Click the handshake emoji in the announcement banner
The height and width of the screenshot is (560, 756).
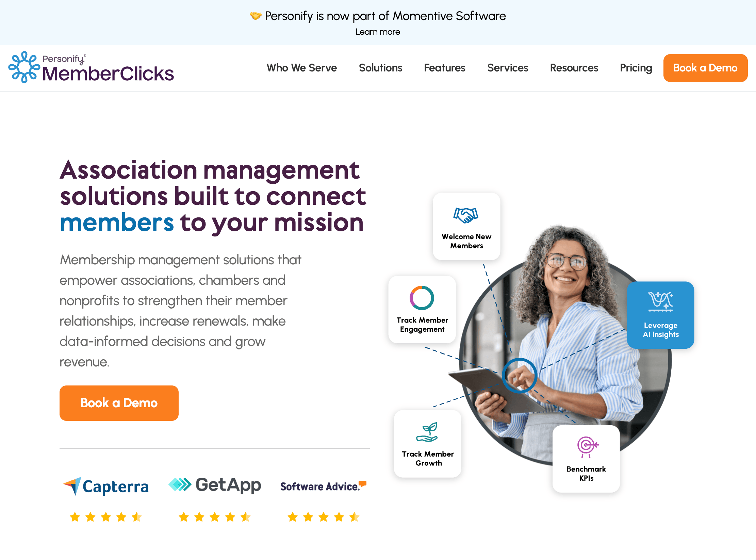click(x=256, y=16)
